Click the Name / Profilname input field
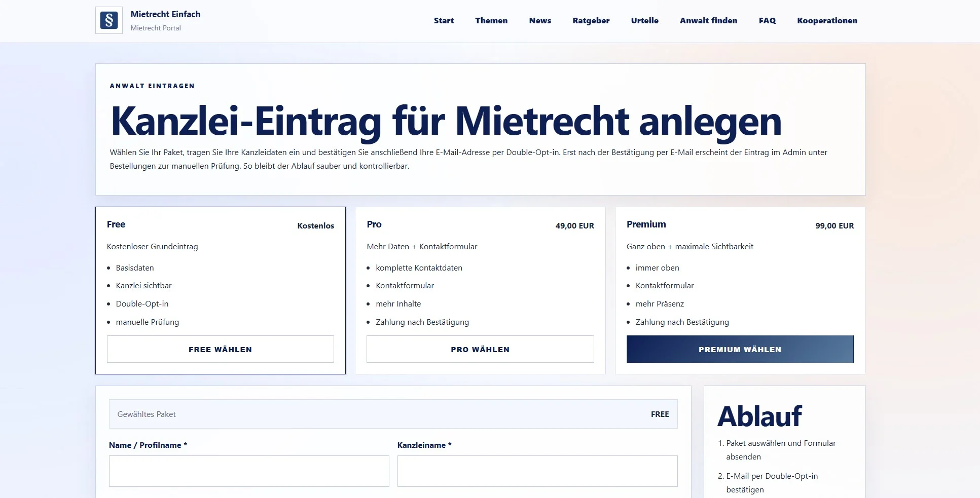Image resolution: width=980 pixels, height=498 pixels. pyautogui.click(x=249, y=471)
